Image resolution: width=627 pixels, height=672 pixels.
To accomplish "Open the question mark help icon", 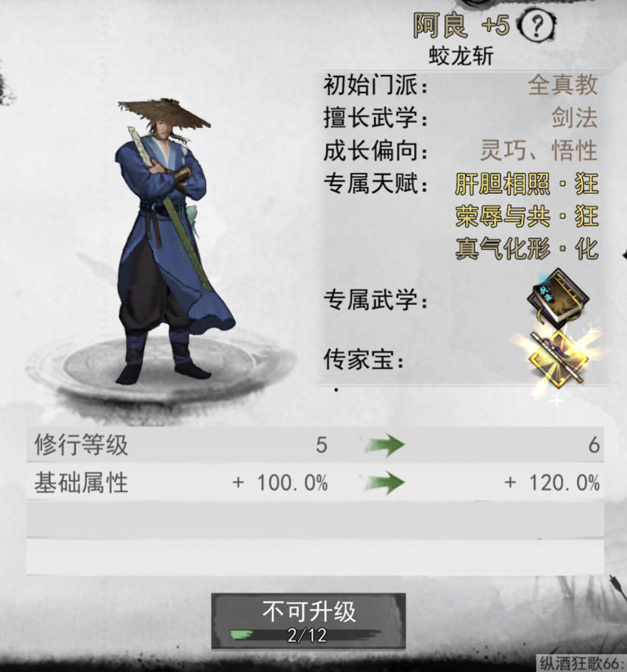I will 537,26.
